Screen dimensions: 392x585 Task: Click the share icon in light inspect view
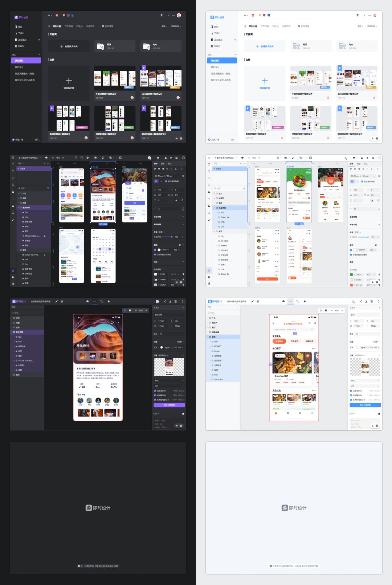tap(361, 301)
